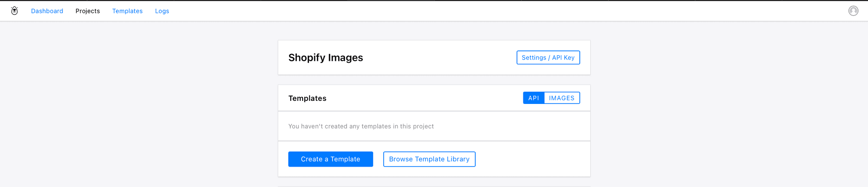Open the Projects nav item

(88, 11)
